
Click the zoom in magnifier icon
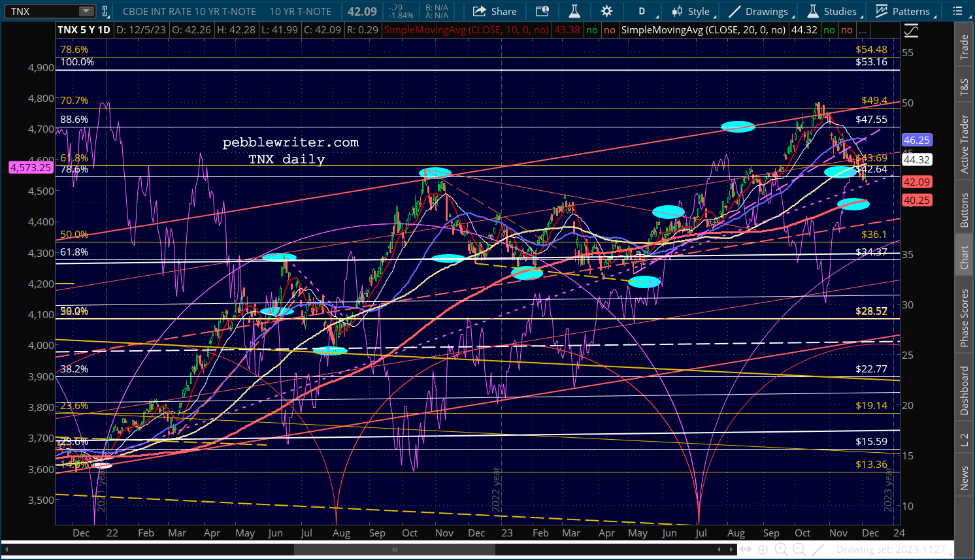tap(780, 550)
